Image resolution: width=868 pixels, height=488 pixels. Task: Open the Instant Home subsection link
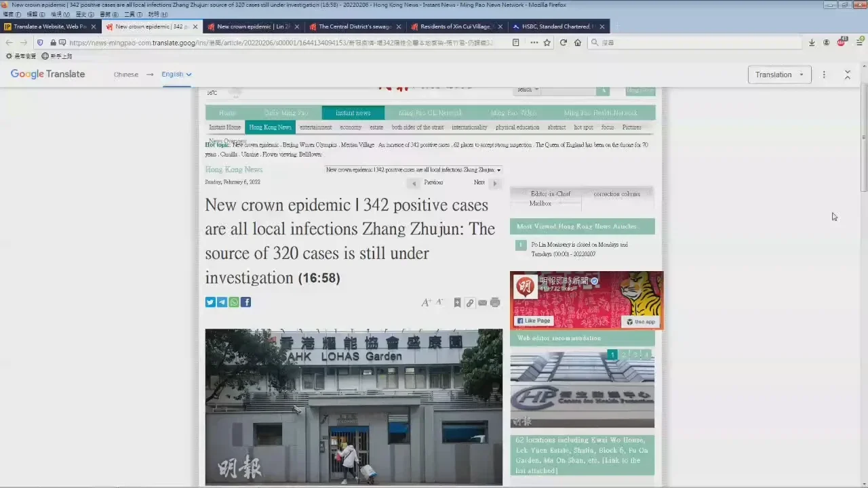(225, 127)
